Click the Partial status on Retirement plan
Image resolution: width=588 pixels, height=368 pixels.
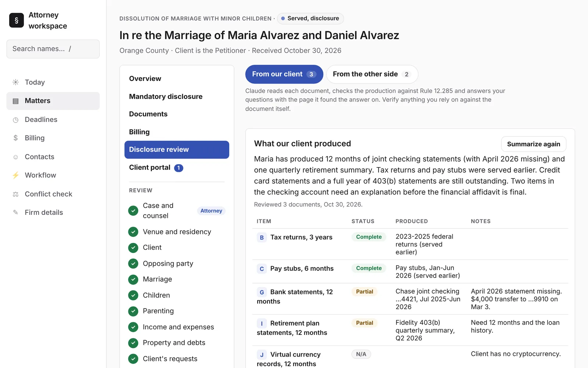(x=365, y=323)
